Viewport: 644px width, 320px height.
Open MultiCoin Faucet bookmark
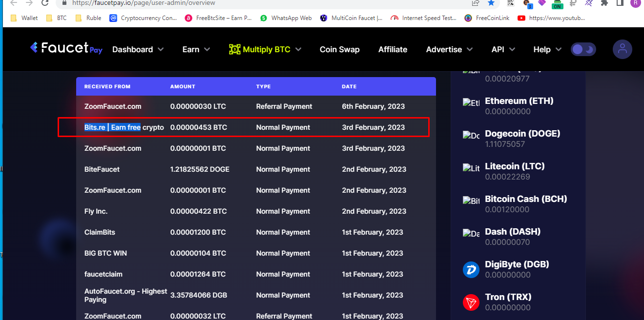(x=351, y=18)
